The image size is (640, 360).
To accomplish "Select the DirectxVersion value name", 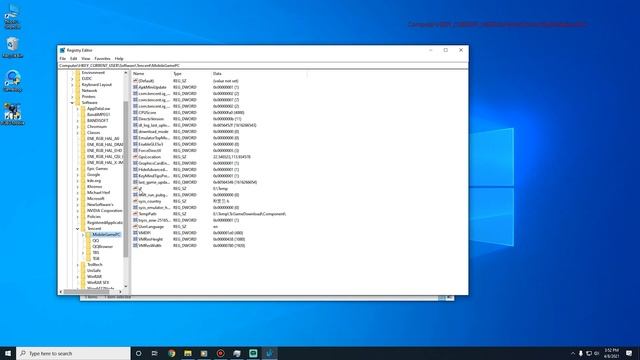I will click(151, 119).
